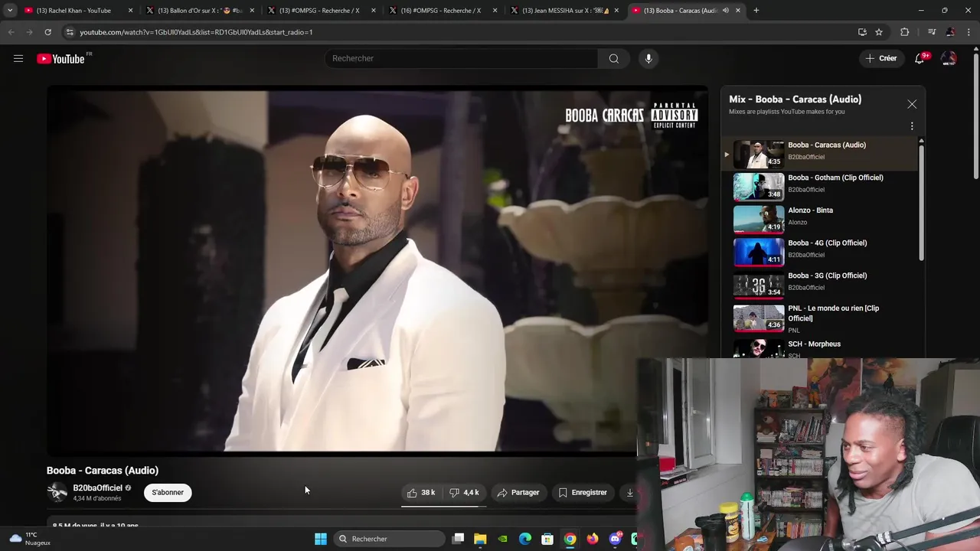This screenshot has height=551, width=980.
Task: Open the weather widget showing 11°C Nuageux
Action: (31, 539)
